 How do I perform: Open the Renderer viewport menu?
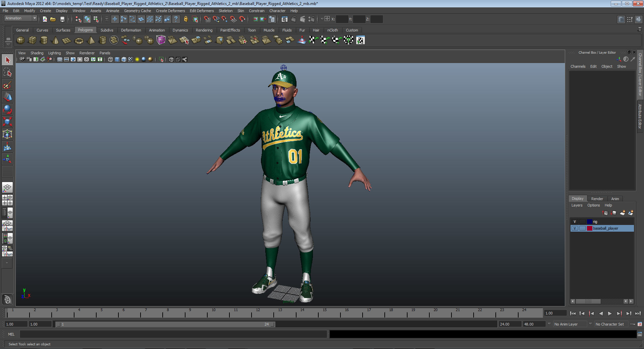coord(87,53)
